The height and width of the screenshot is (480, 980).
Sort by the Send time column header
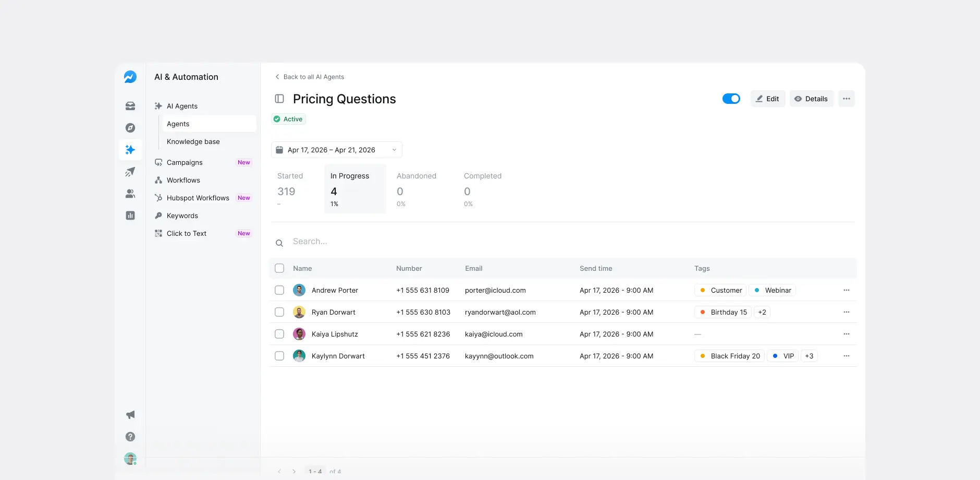(596, 268)
